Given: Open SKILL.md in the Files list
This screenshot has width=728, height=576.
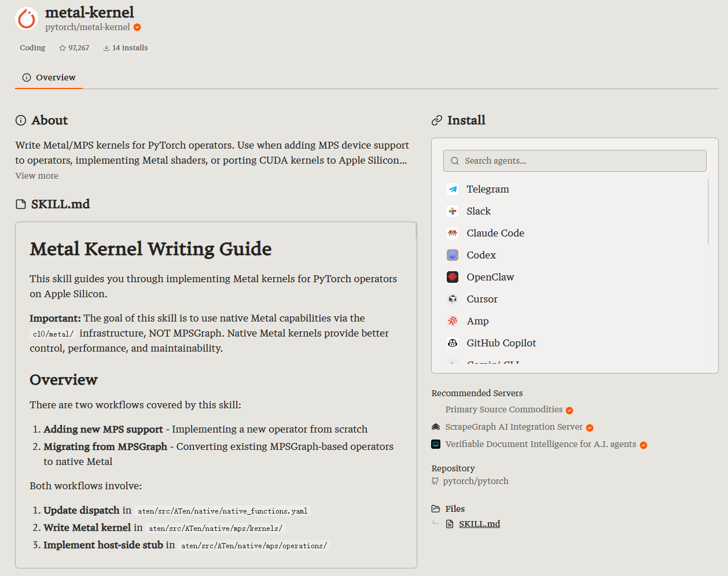Looking at the screenshot, I should pyautogui.click(x=480, y=524).
